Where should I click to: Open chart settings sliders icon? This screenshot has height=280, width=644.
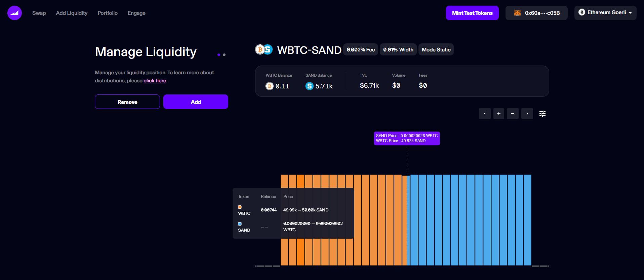tap(542, 114)
